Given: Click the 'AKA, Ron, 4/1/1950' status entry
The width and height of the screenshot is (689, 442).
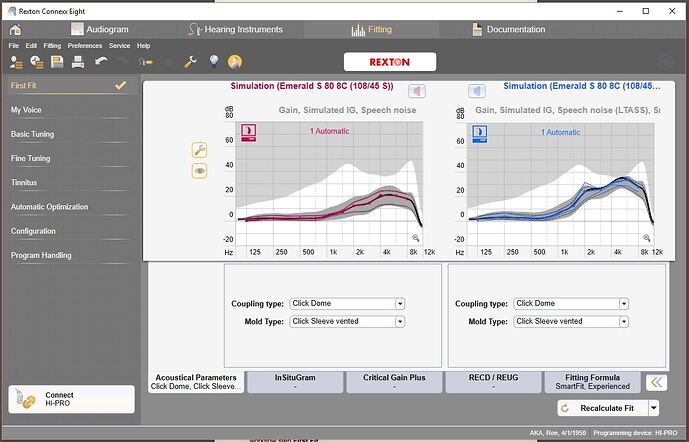Looking at the screenshot, I should pos(559,433).
